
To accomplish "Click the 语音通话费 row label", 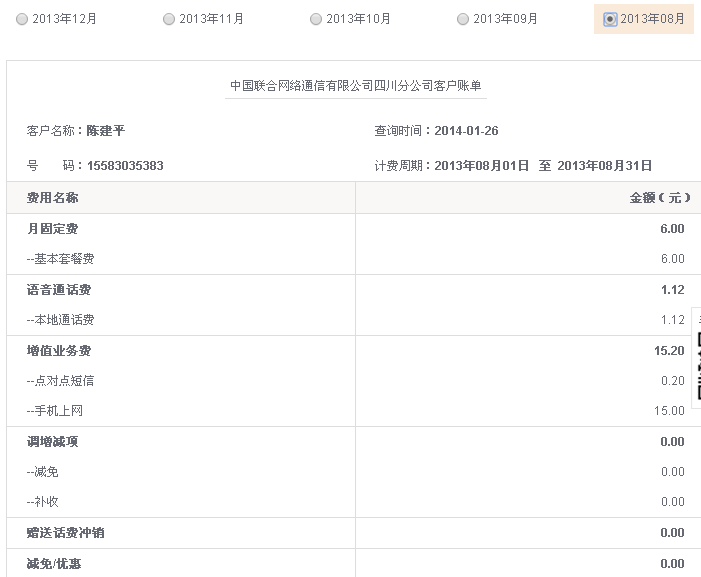I will coord(59,290).
